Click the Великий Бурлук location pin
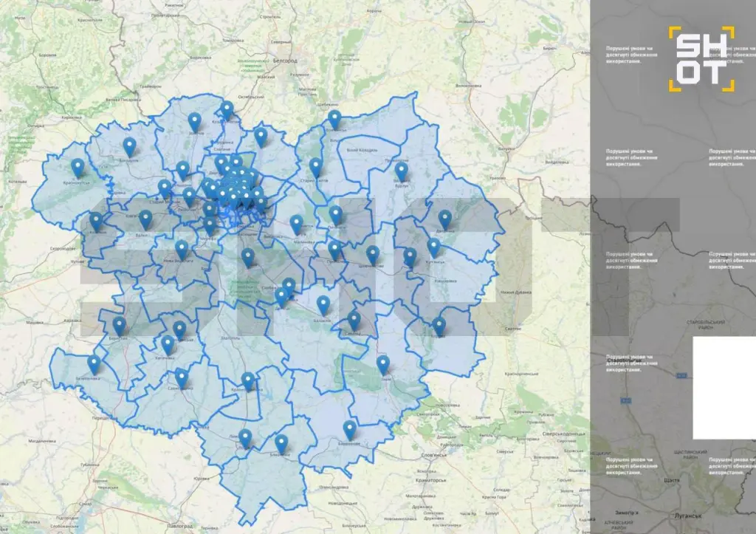The height and width of the screenshot is (534, 756). 401,171
